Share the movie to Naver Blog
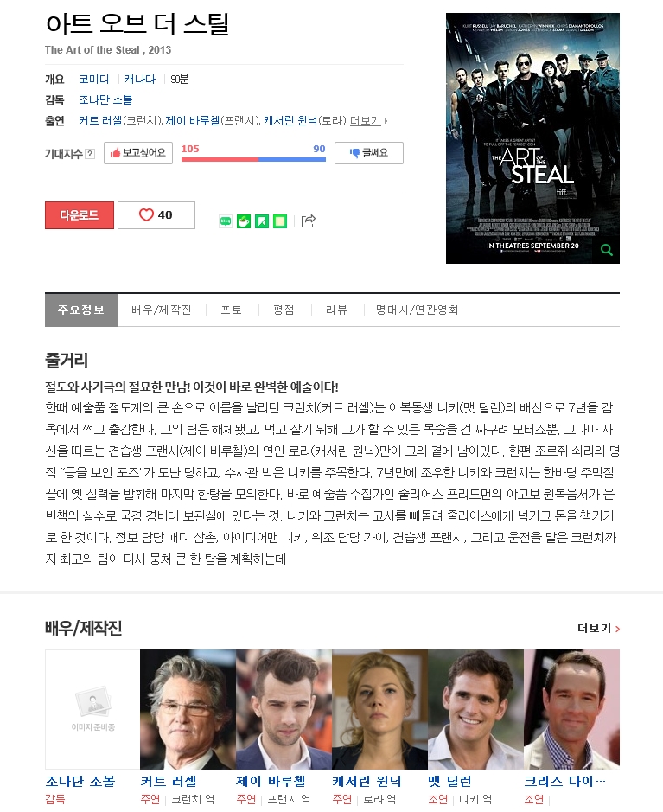The height and width of the screenshot is (812, 663). point(225,221)
